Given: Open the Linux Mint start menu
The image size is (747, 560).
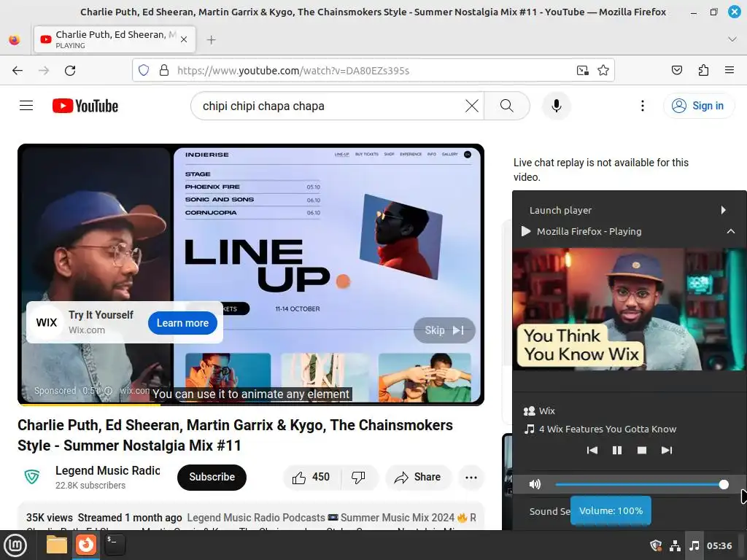Looking at the screenshot, I should pyautogui.click(x=15, y=545).
